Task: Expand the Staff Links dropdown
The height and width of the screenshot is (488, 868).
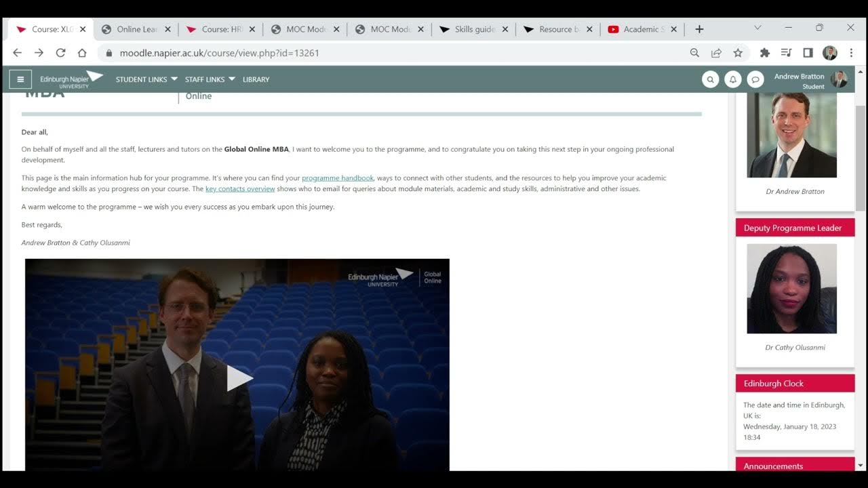Action: coord(210,79)
